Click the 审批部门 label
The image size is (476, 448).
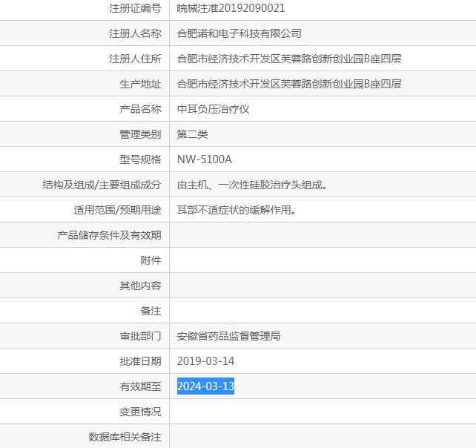(x=140, y=336)
